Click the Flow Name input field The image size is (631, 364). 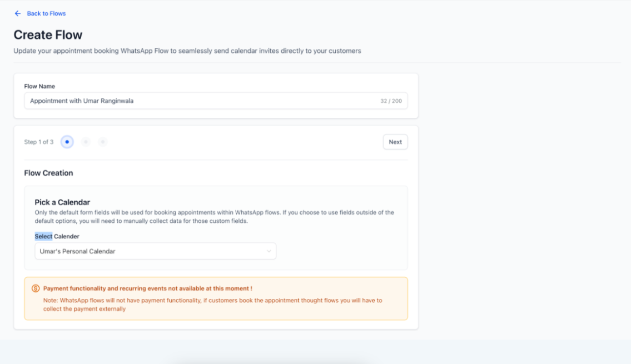click(x=200, y=101)
